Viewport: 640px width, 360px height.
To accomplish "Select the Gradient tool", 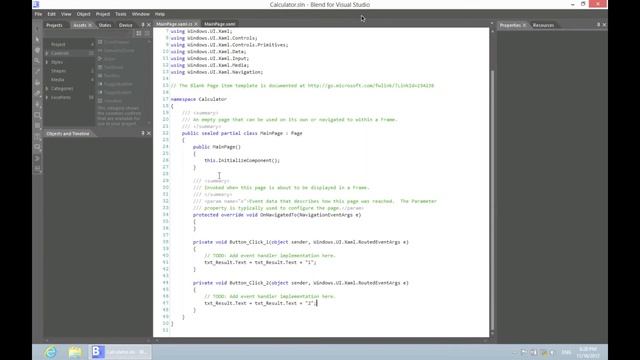I will 38,93.
